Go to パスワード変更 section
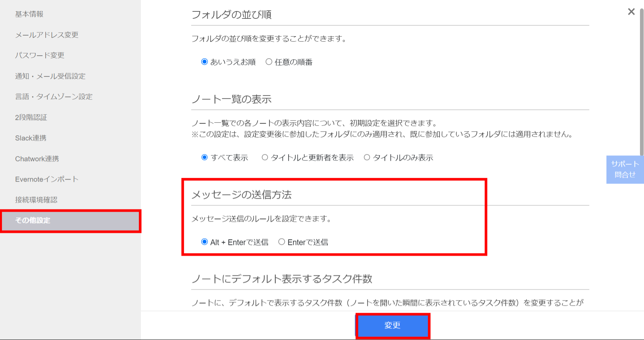644x340 pixels. pos(40,55)
